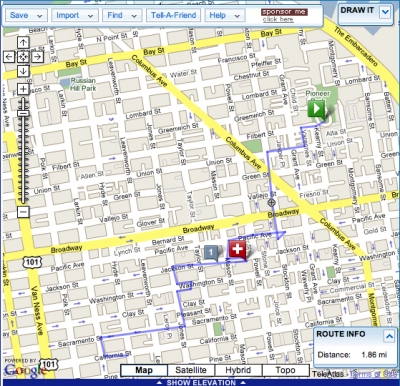Click the Pfeiffer St label
Image resolution: width=400 pixels, height=386 pixels.
266,63
